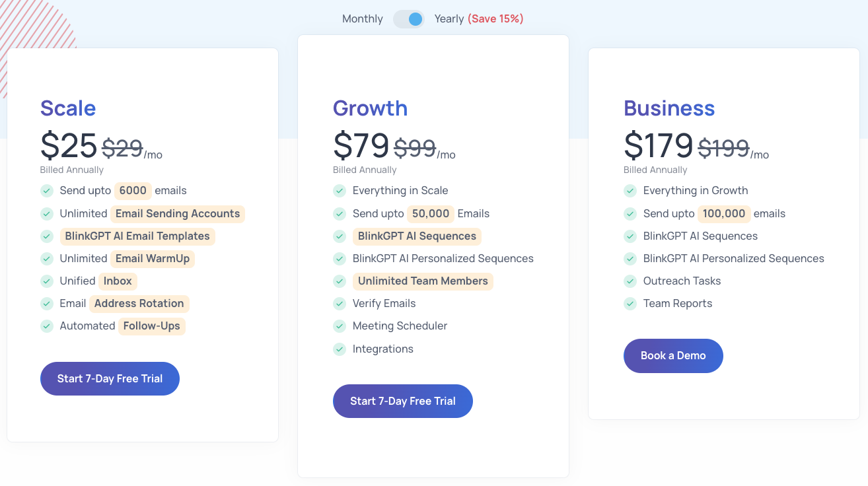Click checkmark icon next to Automated Follow-Ups
Screen dimensions: 868x486
click(47, 326)
